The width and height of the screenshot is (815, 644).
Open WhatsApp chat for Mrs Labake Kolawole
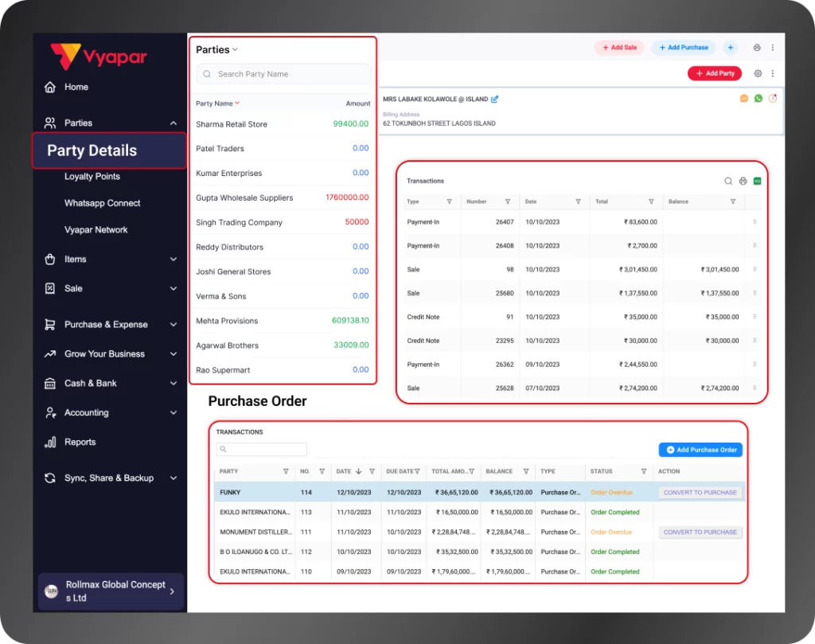tap(758, 98)
